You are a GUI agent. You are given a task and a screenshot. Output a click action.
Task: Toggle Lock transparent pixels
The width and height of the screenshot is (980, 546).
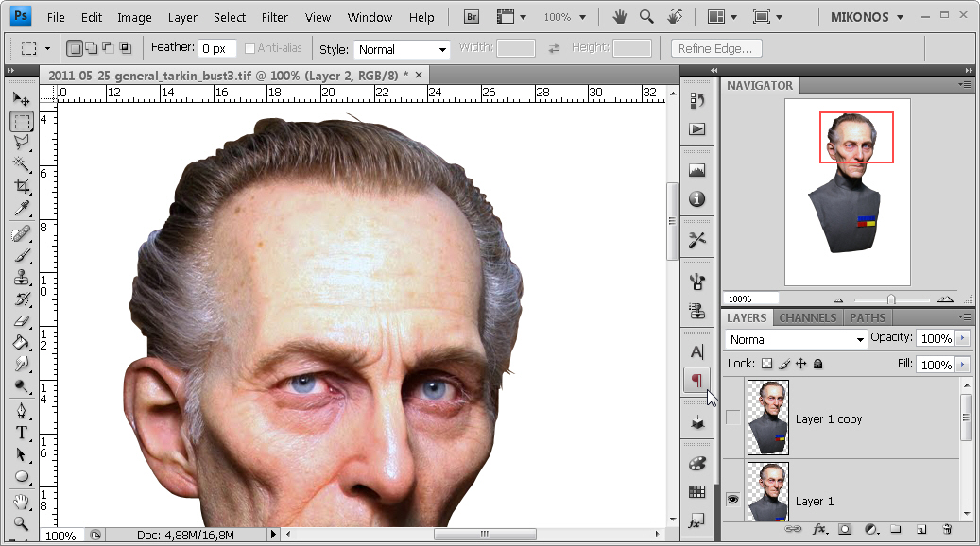[x=766, y=364]
